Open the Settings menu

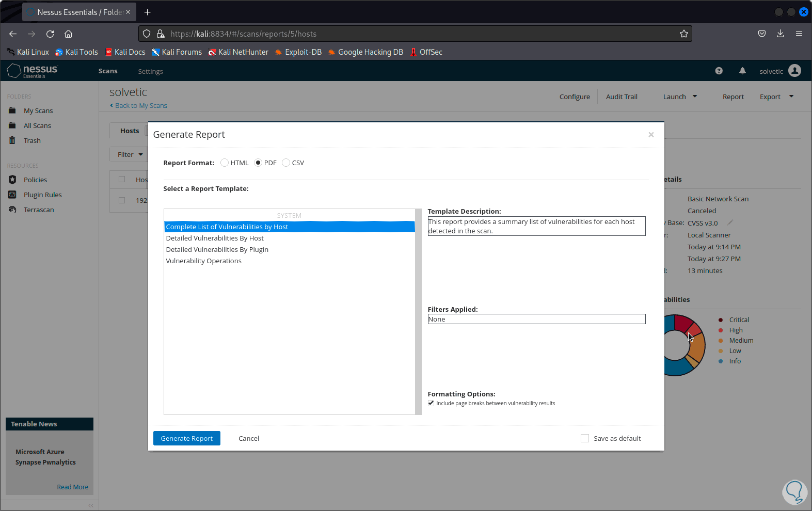pyautogui.click(x=150, y=71)
